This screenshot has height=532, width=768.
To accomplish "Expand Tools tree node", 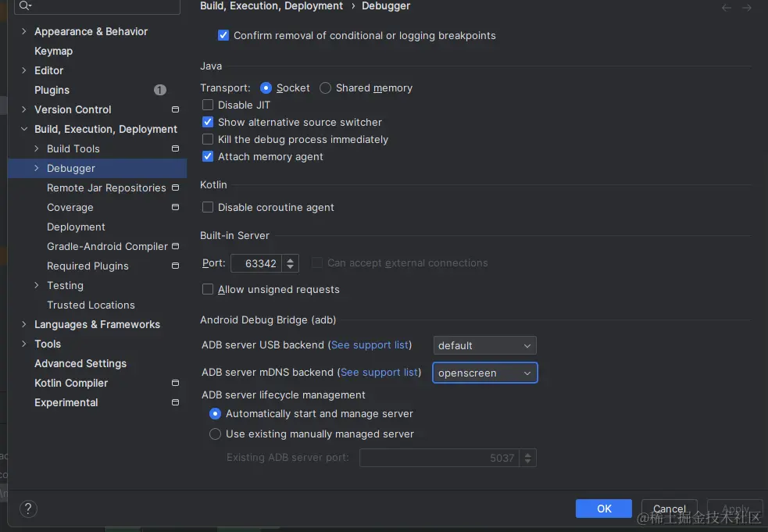I will (x=24, y=344).
